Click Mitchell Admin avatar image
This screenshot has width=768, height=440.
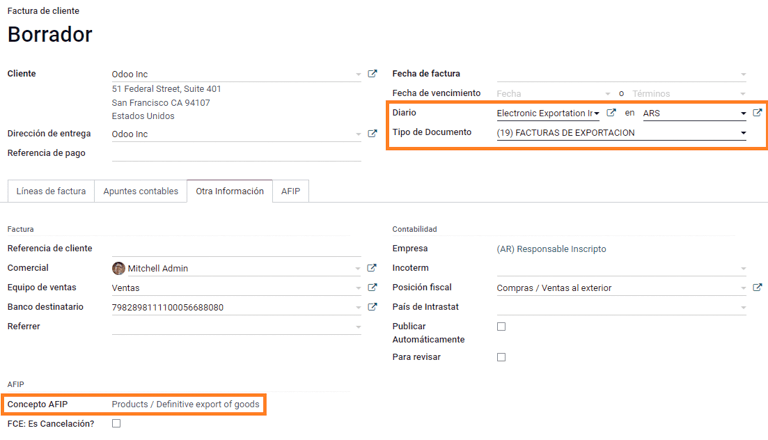click(x=118, y=268)
